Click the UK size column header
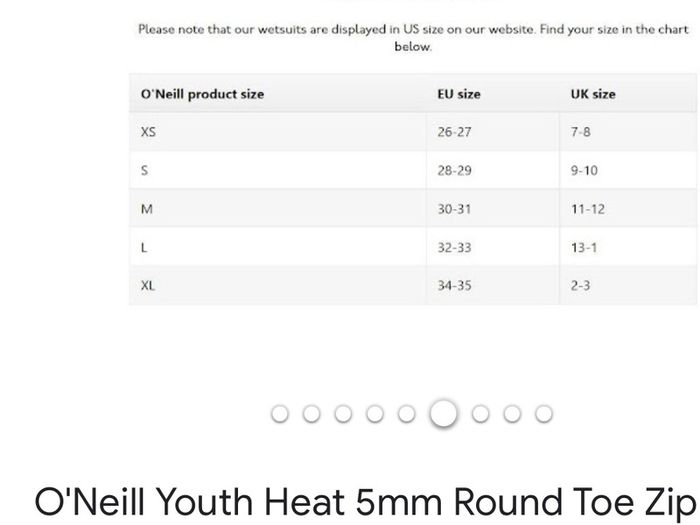 coord(593,94)
